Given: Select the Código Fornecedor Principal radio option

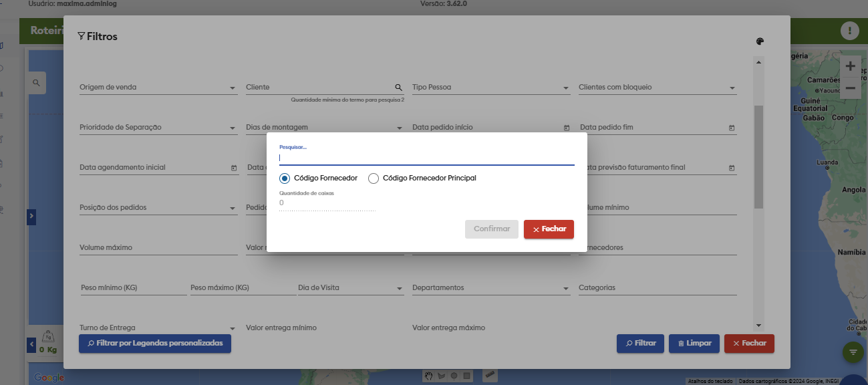Looking at the screenshot, I should pos(374,178).
